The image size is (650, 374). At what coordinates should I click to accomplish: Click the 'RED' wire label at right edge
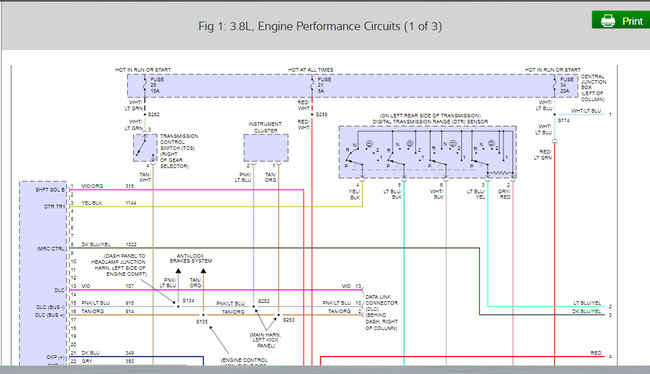[x=596, y=353]
